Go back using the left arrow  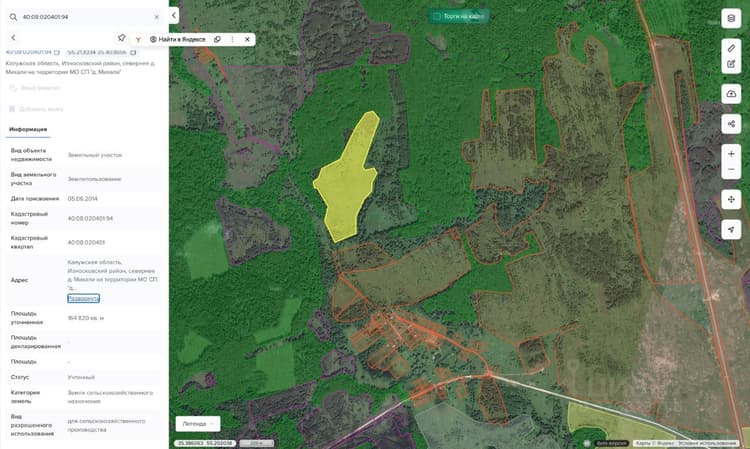13,37
